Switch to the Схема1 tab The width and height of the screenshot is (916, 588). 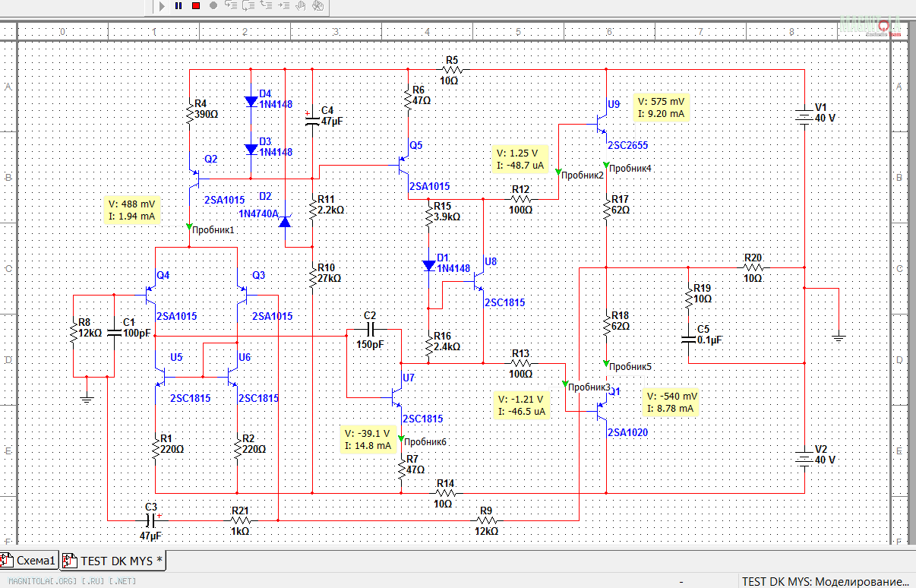point(29,561)
